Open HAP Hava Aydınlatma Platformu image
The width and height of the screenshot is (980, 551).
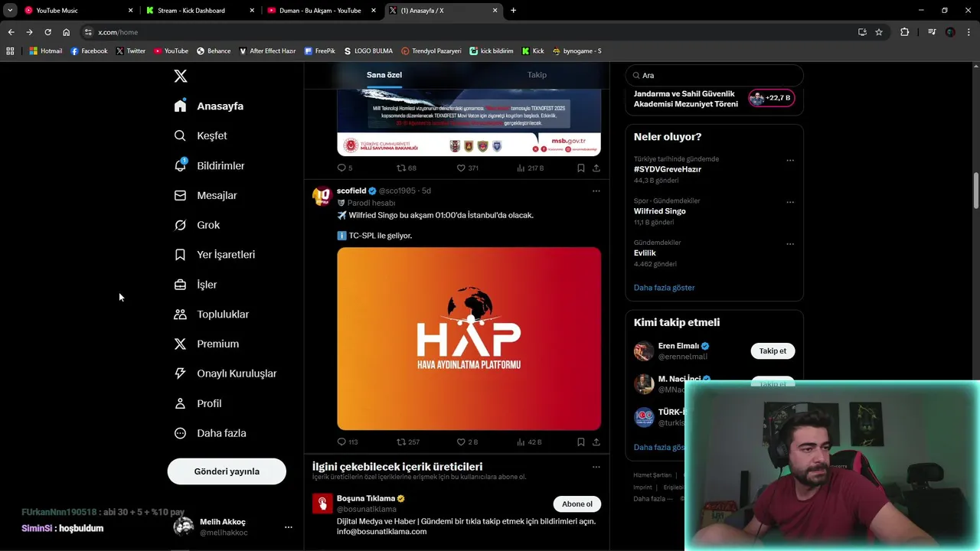(x=469, y=338)
